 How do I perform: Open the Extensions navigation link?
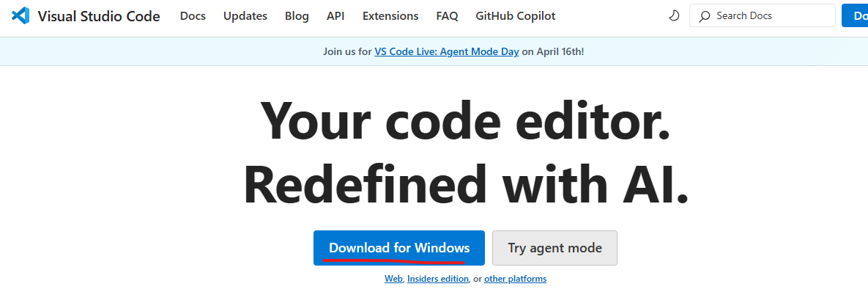pos(390,16)
